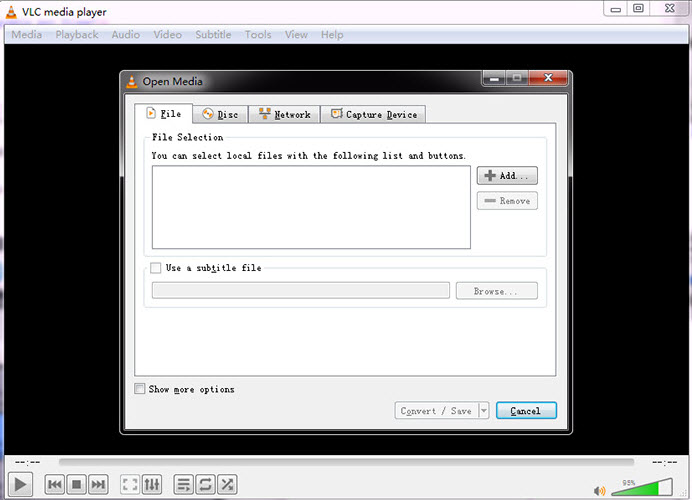
Task: Start playback with the Play button
Action: [20, 485]
